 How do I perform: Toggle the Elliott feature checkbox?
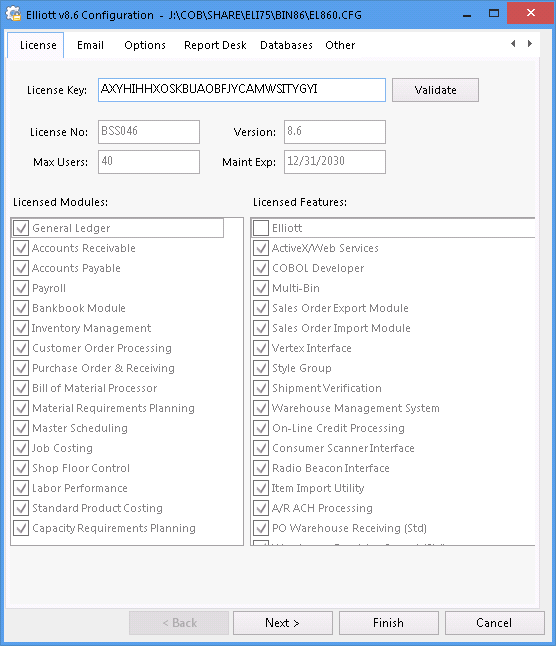pyautogui.click(x=261, y=228)
